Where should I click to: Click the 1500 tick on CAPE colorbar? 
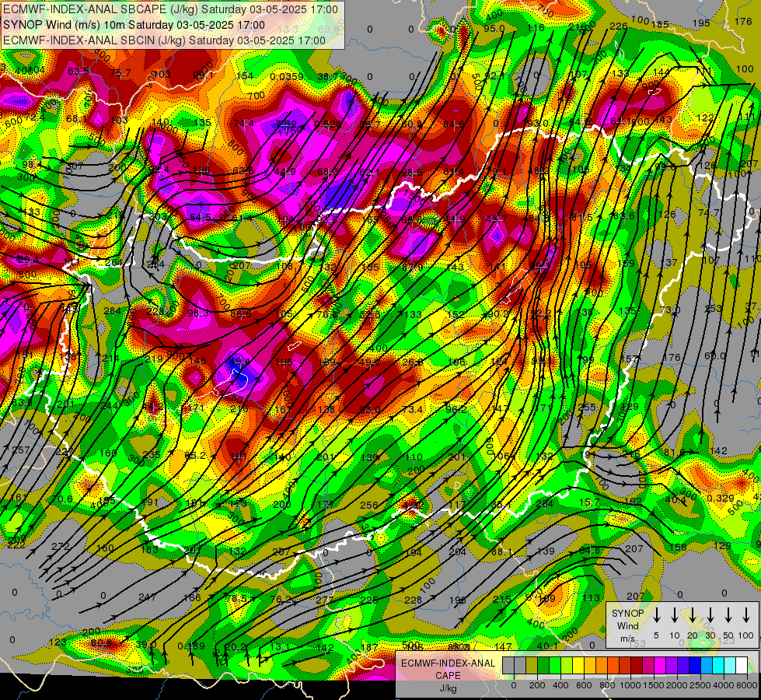(x=655, y=685)
